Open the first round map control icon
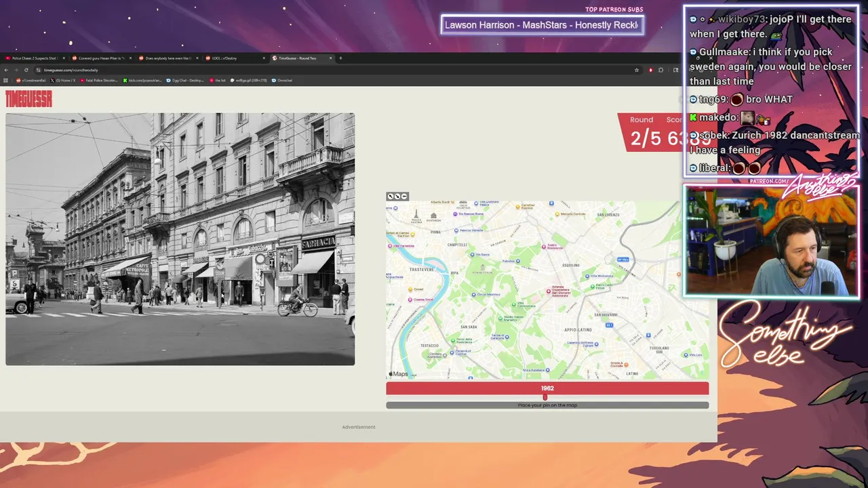Screen dimensions: 868x488 coord(391,197)
